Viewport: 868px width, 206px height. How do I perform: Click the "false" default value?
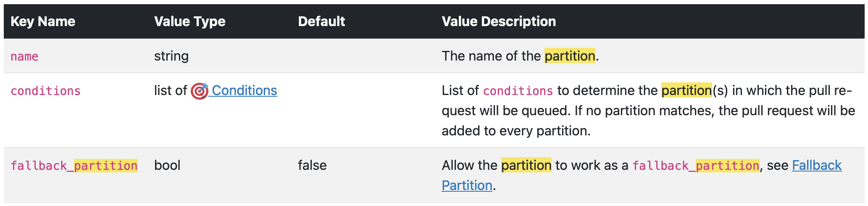pos(312,165)
